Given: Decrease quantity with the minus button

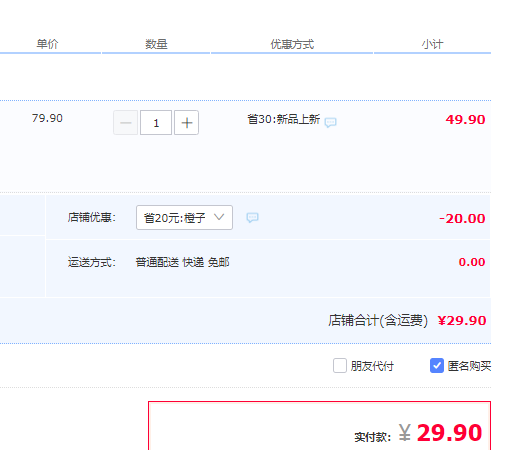Looking at the screenshot, I should pos(125,123).
